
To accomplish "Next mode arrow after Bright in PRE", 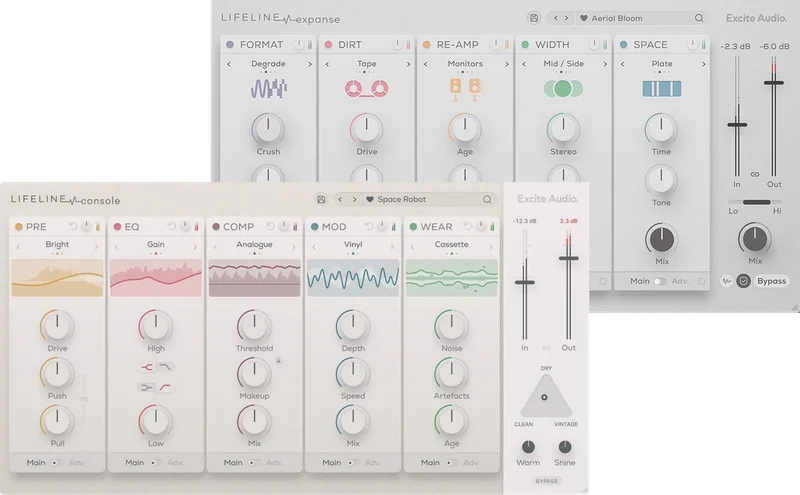I will [x=96, y=247].
